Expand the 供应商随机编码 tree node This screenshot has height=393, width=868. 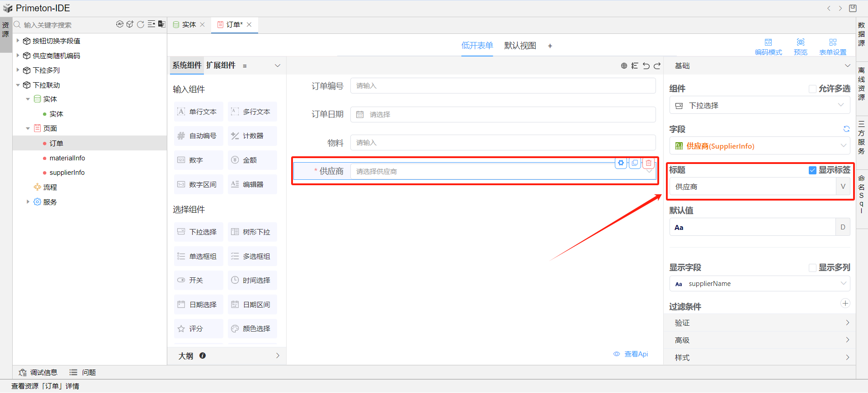click(x=18, y=56)
